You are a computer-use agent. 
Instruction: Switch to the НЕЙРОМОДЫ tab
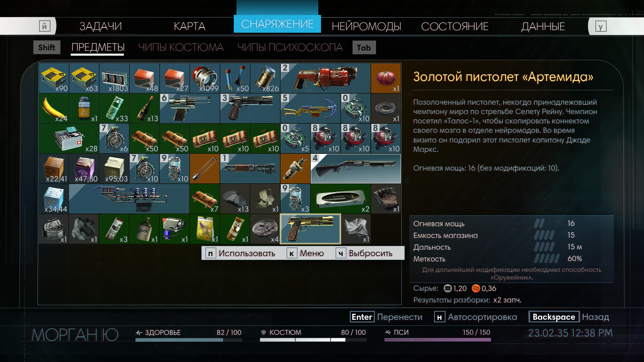click(x=366, y=26)
